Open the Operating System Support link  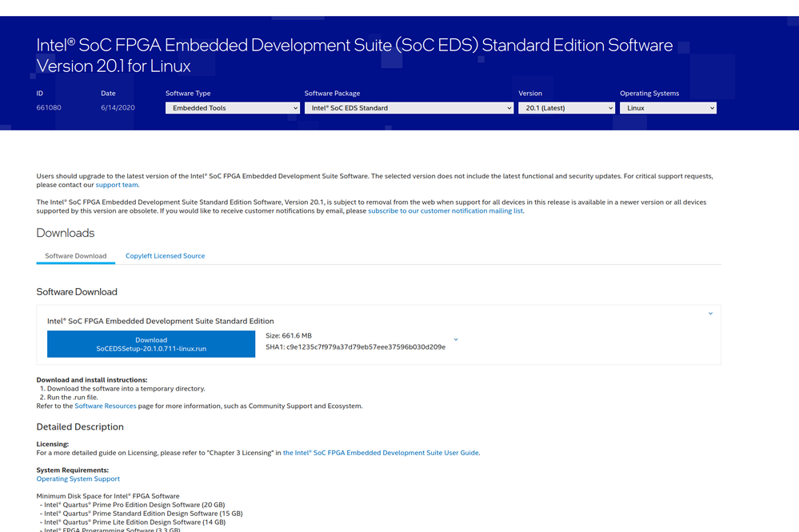click(x=78, y=479)
